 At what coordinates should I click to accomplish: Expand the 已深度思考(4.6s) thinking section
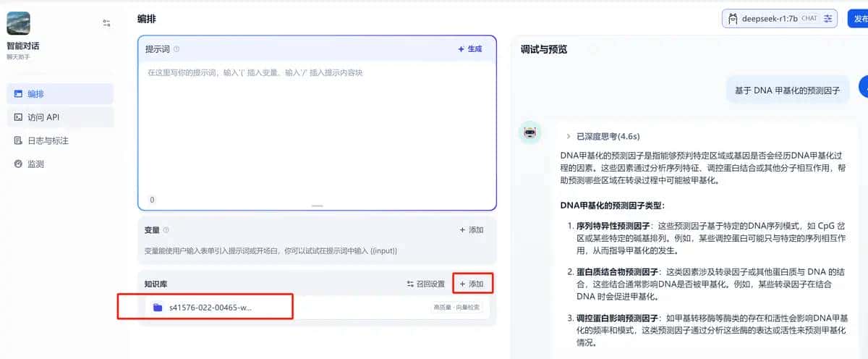pyautogui.click(x=603, y=136)
